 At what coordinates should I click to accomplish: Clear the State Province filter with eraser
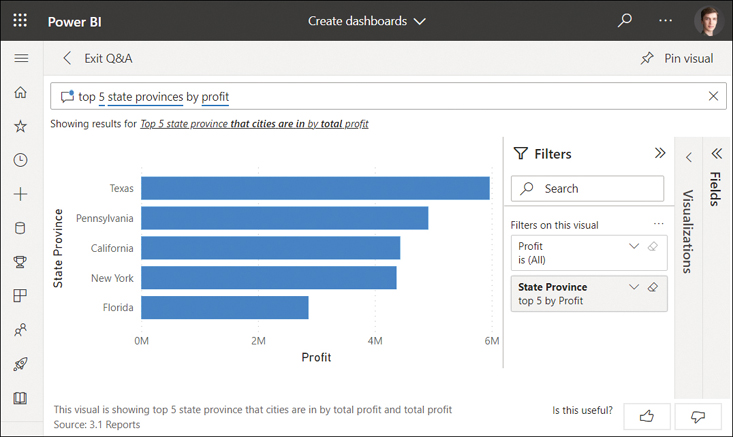[x=652, y=287]
